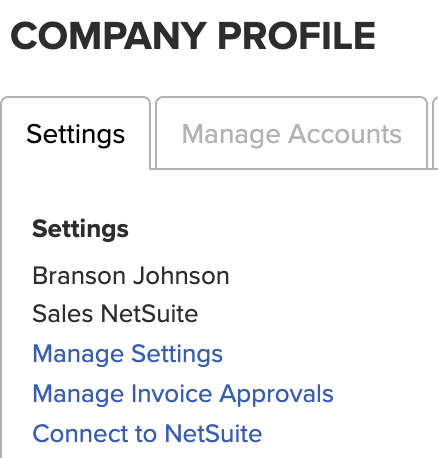Click the COMPANY PROFILE page heading
The width and height of the screenshot is (438, 458).
(x=193, y=36)
